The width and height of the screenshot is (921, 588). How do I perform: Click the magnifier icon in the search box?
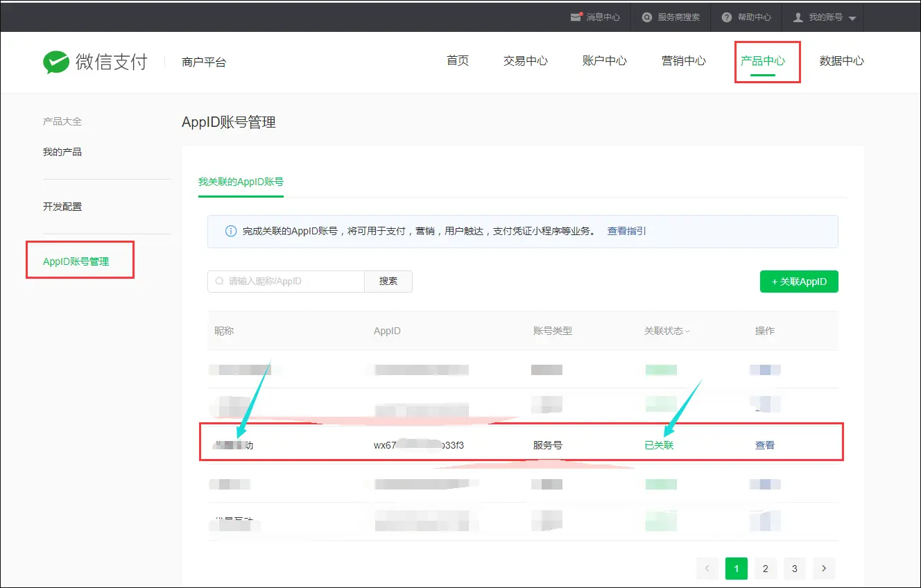[x=220, y=281]
